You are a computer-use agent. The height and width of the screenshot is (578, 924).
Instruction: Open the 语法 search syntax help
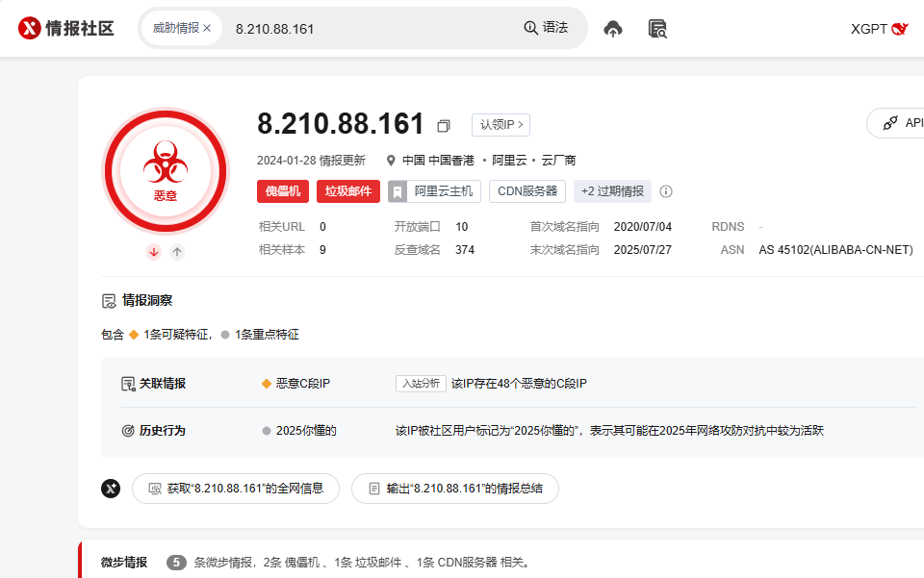(x=546, y=28)
